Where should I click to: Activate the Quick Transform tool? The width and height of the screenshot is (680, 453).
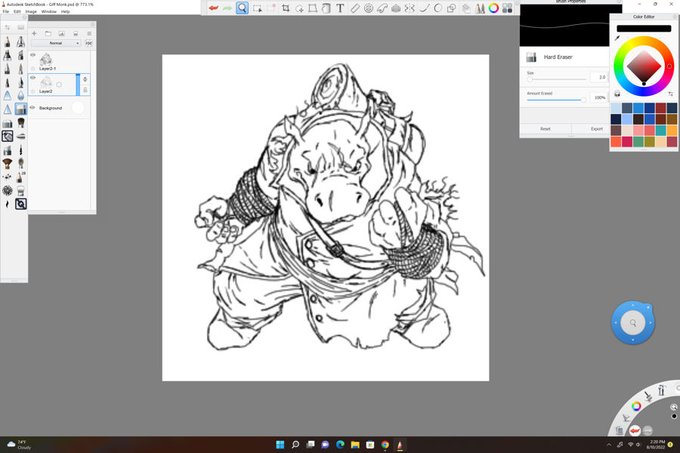299,8
